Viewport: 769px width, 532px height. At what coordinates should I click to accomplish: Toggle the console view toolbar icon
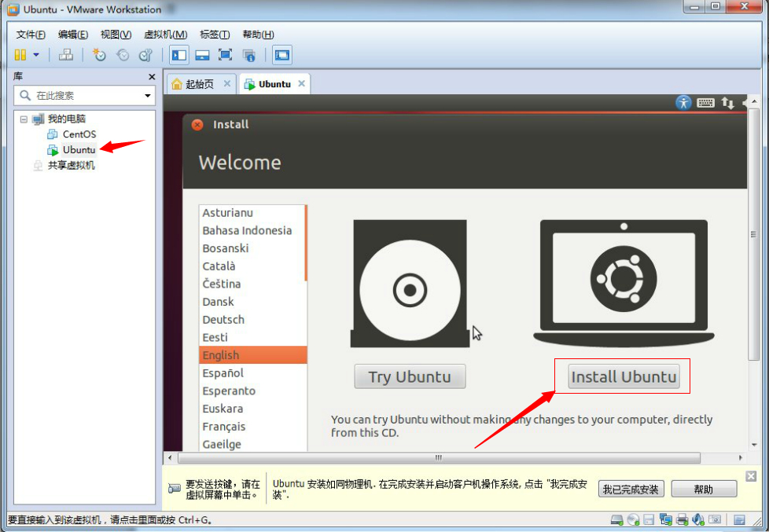coord(282,55)
